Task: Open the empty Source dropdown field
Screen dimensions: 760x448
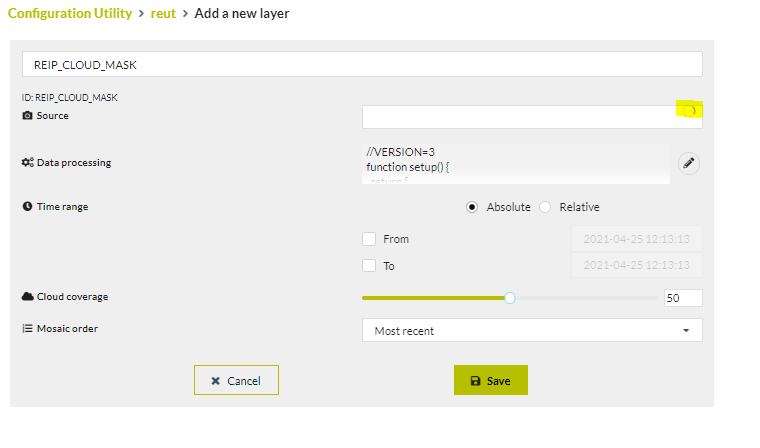Action: point(532,117)
